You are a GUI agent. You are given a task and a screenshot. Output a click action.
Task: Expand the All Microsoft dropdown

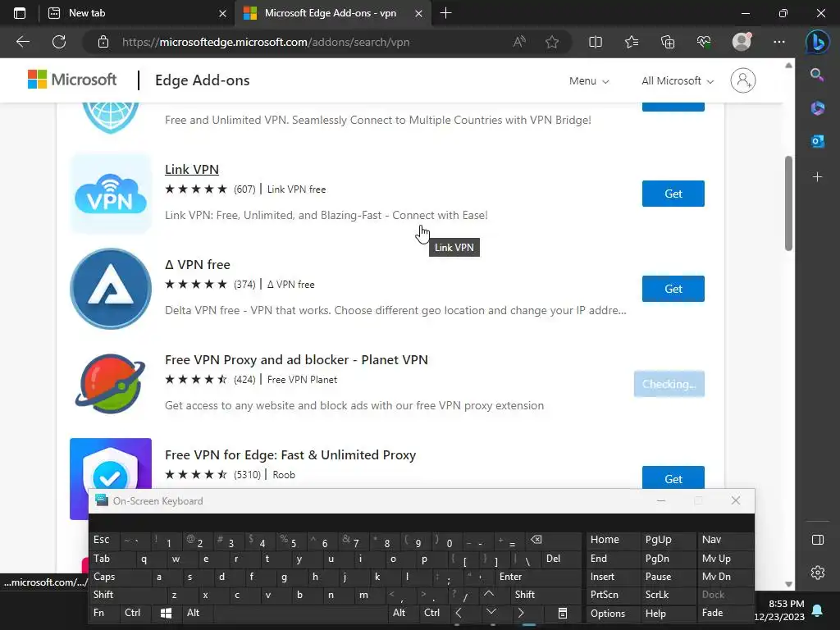click(x=678, y=81)
